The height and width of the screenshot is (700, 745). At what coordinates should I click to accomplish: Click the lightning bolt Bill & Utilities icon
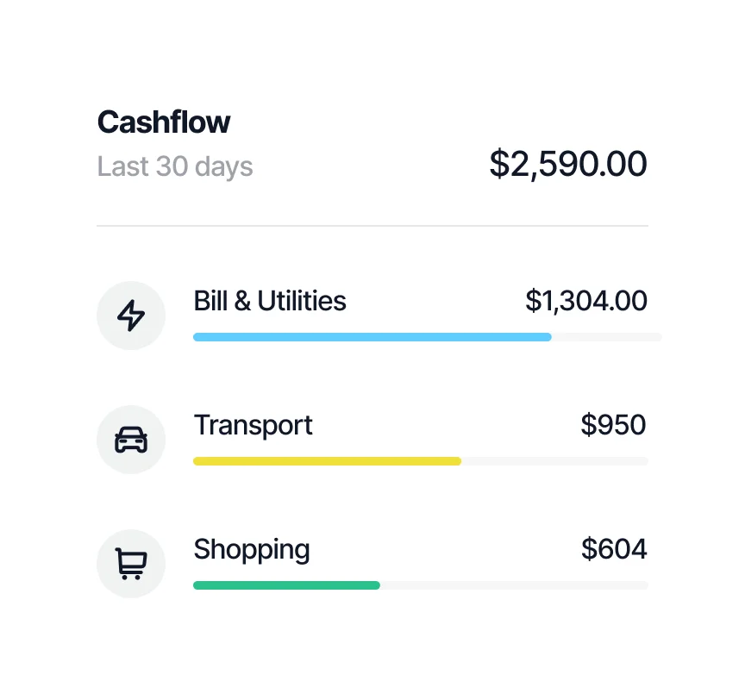131,316
